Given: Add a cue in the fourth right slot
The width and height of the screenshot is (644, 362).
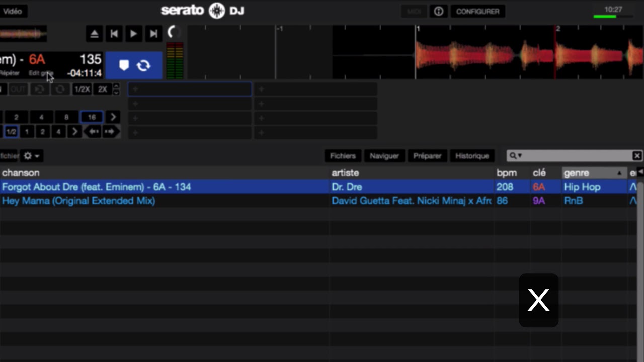Looking at the screenshot, I should (316, 133).
